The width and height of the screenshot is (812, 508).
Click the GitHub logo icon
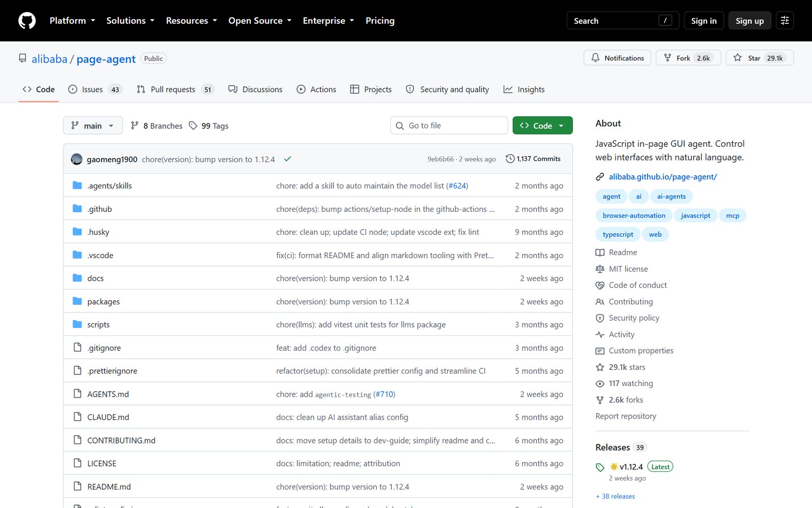(x=27, y=20)
